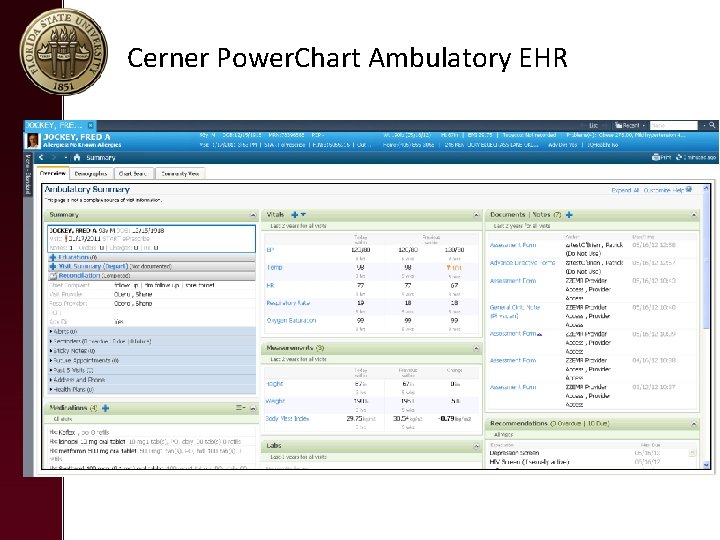
Task: Collapse the Documents / Notes section
Action: click(694, 215)
